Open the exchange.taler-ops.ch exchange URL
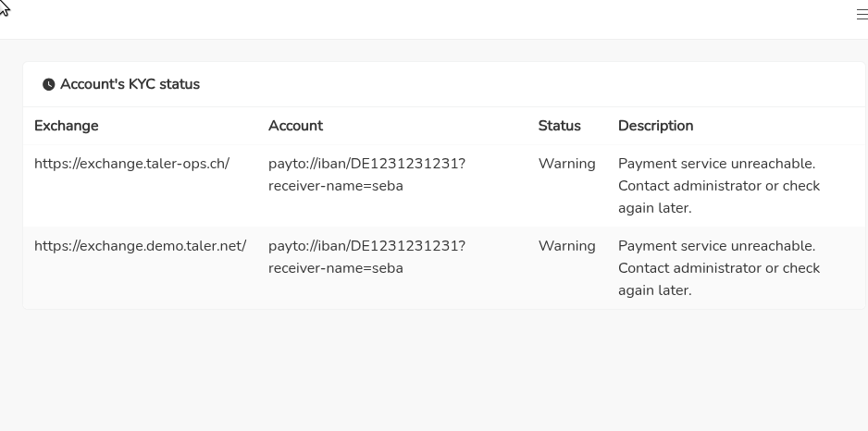The image size is (868, 431). (131, 164)
